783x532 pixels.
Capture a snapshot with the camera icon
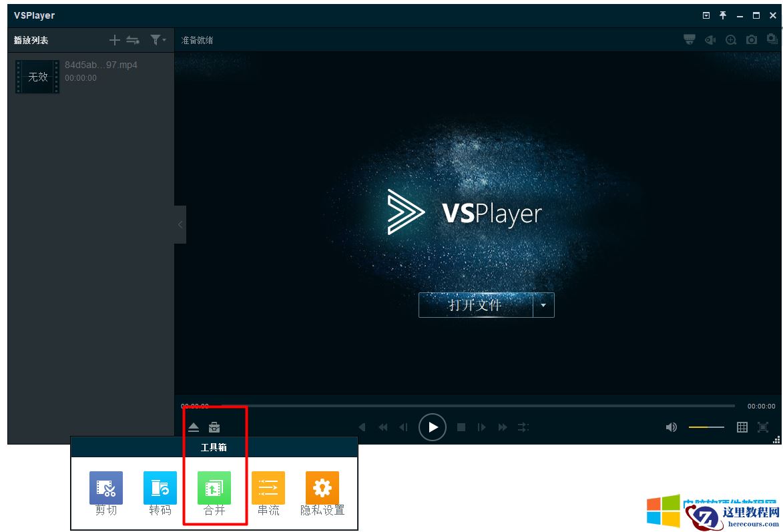pos(752,40)
